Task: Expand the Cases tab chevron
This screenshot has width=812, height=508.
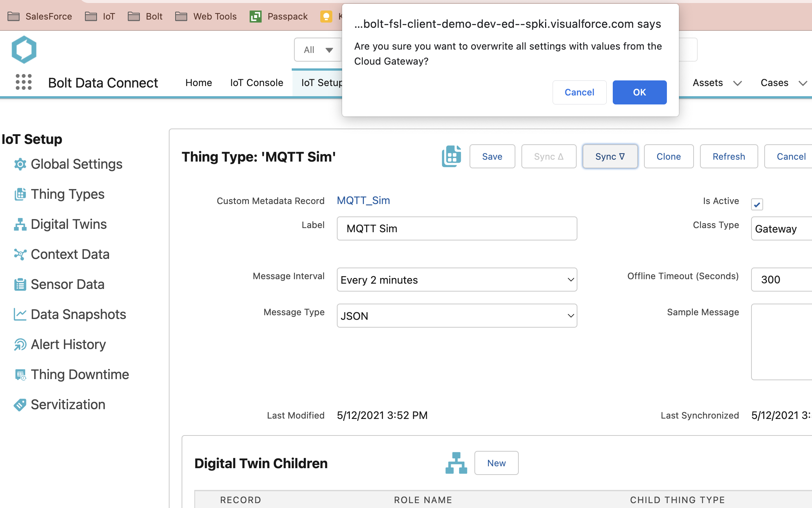Action: [803, 83]
